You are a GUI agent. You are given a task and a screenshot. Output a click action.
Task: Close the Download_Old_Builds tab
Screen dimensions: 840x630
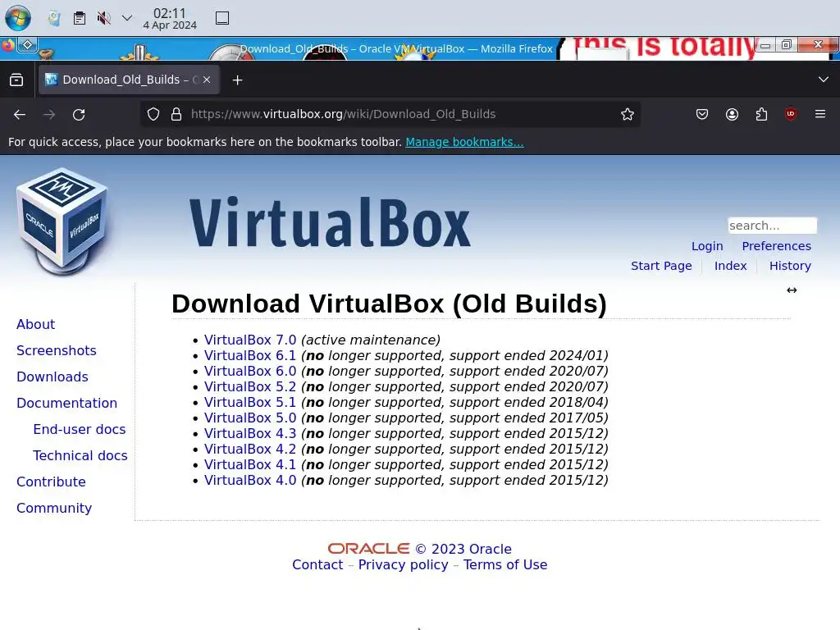pos(207,80)
